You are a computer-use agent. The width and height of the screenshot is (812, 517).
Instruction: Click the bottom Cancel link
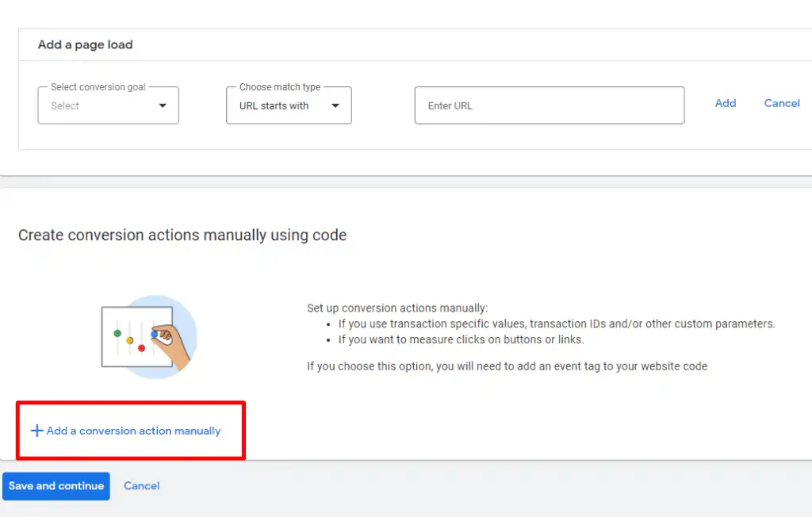[x=141, y=486]
